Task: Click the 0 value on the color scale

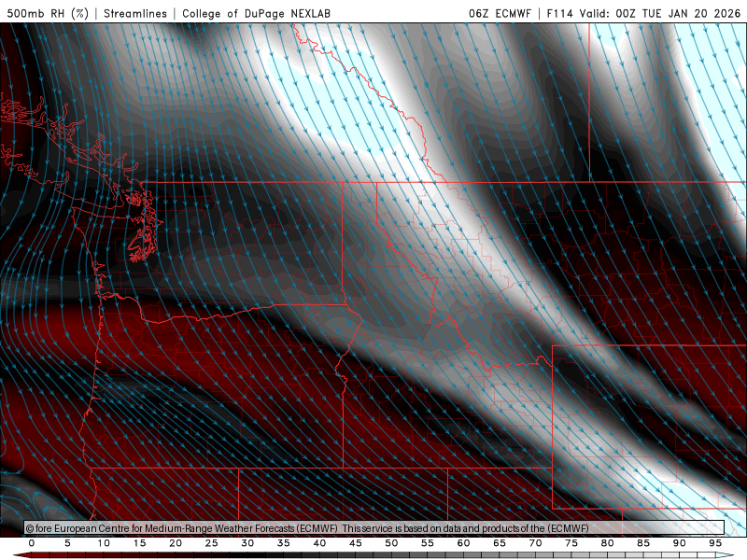Action: [x=32, y=543]
